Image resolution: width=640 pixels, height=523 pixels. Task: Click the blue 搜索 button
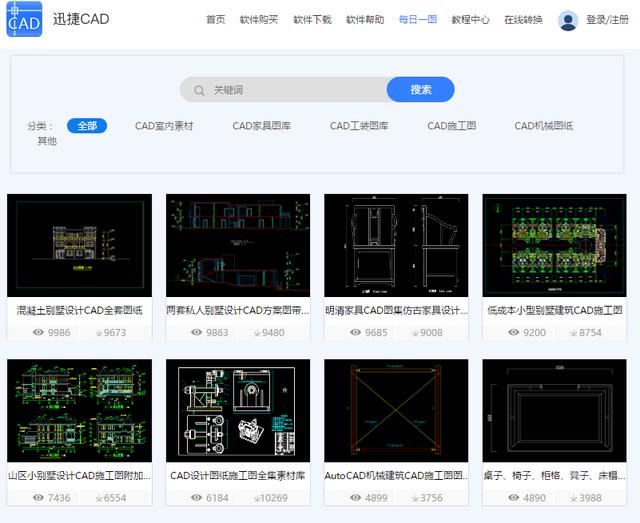420,89
